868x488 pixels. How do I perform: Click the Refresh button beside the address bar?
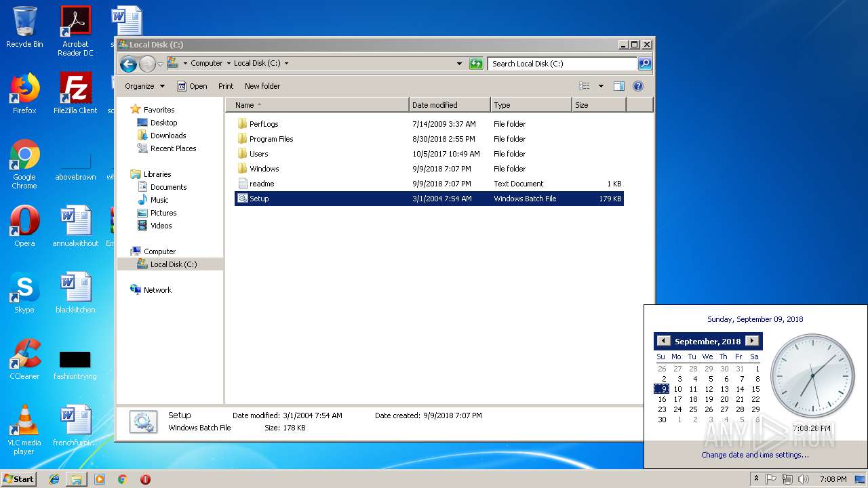click(x=476, y=64)
